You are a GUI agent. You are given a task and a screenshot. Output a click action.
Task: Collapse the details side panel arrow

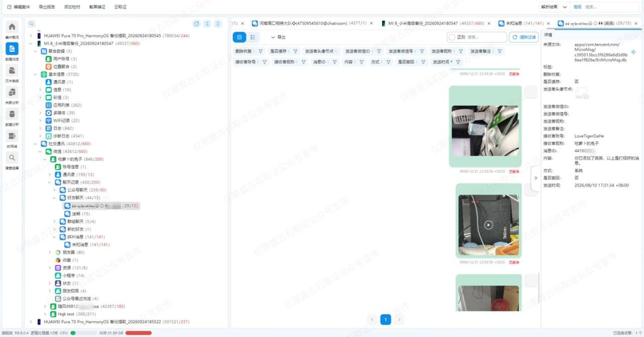(535, 178)
